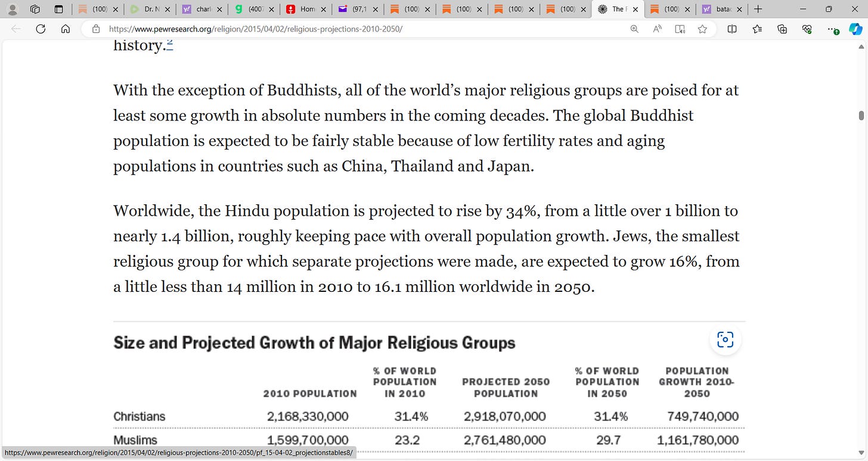Click the 2,761,480,000 table value
Viewport: 868px width, 461px height.
pos(505,440)
